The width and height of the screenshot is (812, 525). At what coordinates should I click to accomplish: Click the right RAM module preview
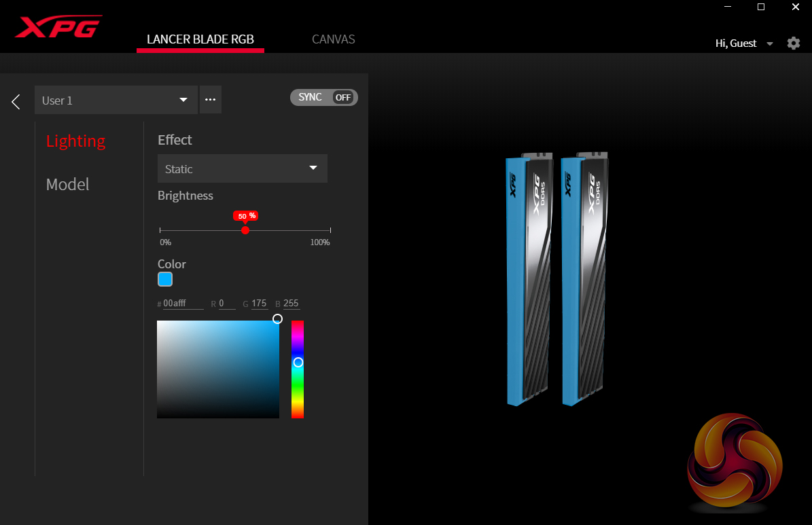[x=584, y=279]
